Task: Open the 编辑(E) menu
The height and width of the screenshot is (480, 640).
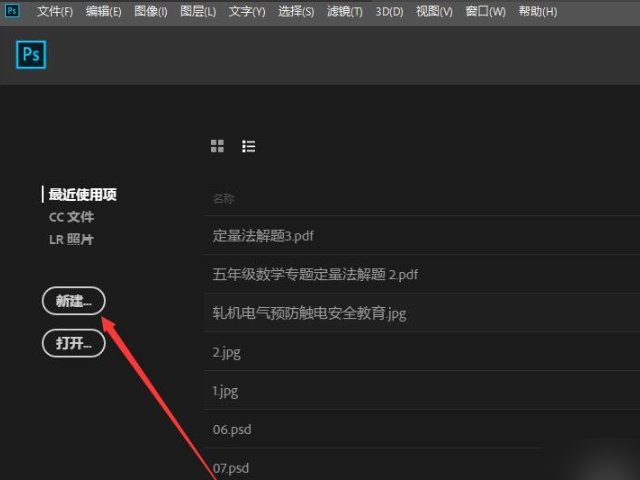Action: tap(103, 11)
